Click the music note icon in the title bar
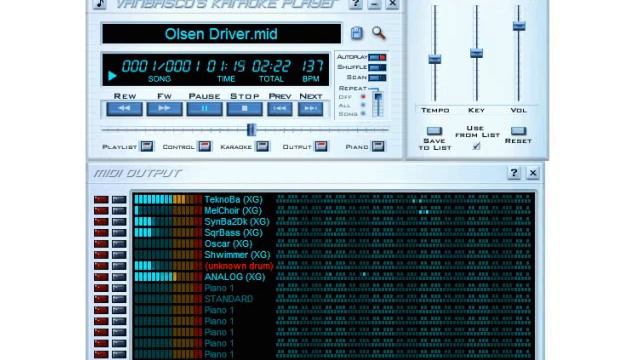640x360 pixels. [x=100, y=4]
